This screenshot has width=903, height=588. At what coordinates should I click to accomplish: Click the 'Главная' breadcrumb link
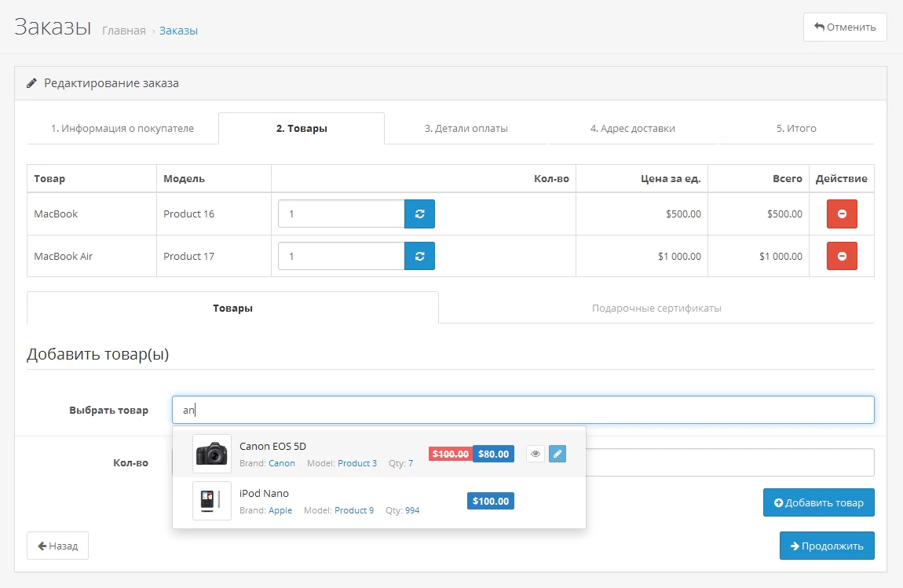point(124,31)
